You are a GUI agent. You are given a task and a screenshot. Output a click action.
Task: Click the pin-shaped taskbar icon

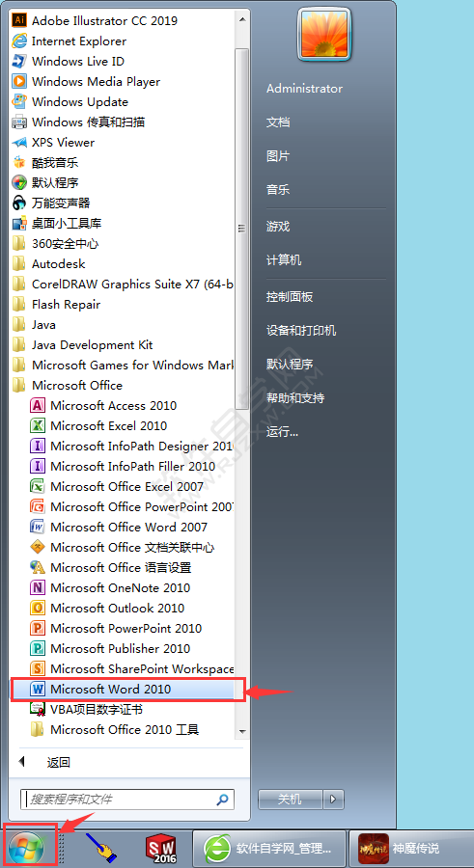click(101, 847)
